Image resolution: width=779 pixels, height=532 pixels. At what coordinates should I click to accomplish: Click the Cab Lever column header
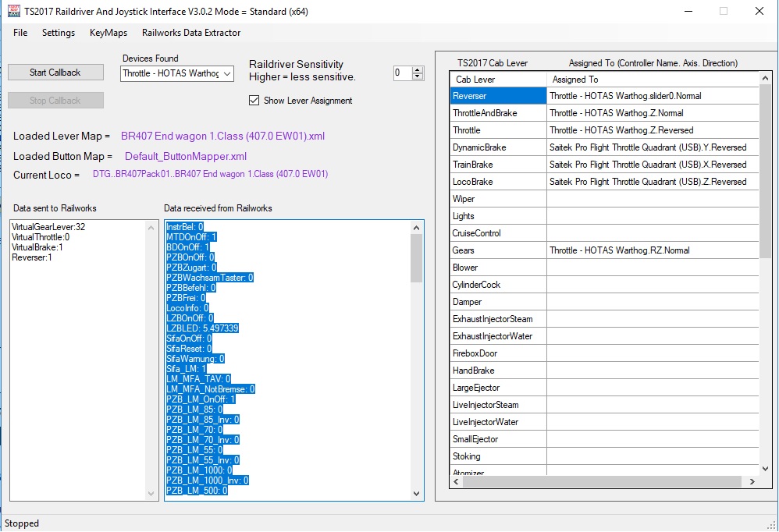(x=498, y=80)
